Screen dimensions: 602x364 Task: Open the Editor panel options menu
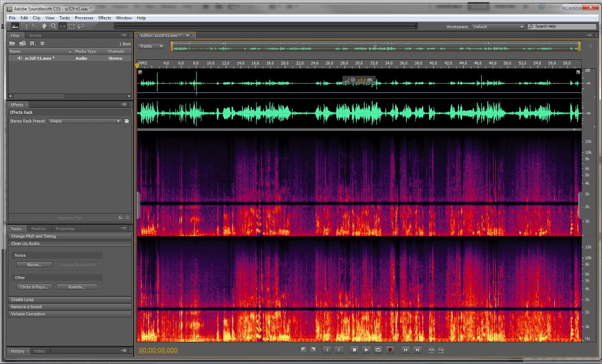click(589, 35)
